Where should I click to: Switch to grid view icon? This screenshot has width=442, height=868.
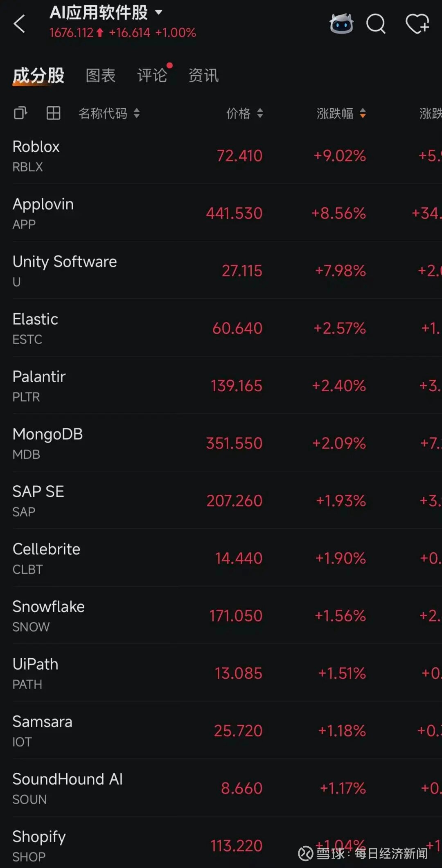pos(53,113)
